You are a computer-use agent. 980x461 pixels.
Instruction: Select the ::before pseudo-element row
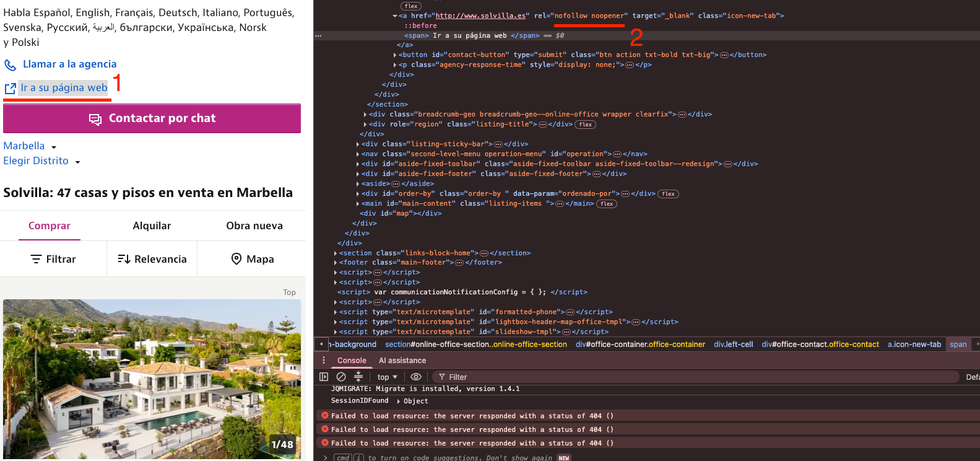coord(420,26)
